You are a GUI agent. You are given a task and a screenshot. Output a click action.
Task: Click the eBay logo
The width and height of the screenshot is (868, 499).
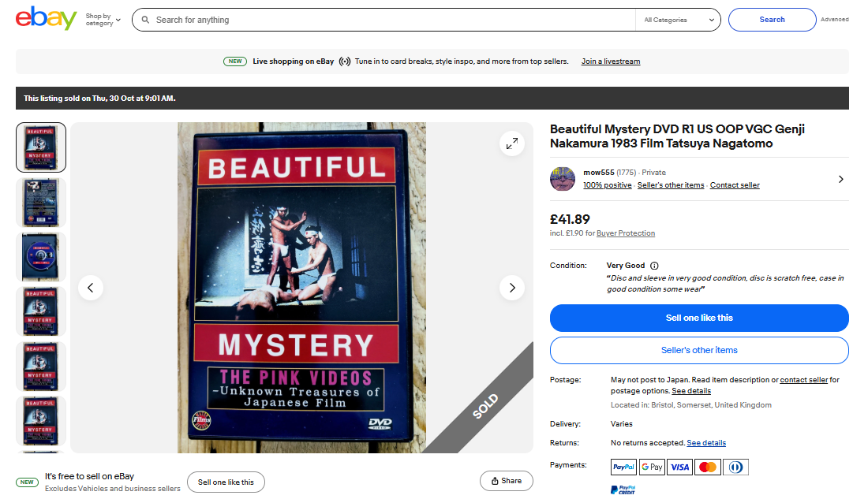(46, 19)
